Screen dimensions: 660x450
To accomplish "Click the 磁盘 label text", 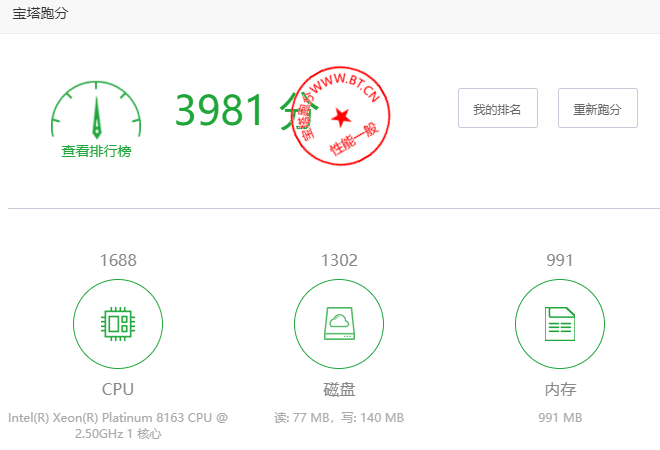I will pos(339,389).
